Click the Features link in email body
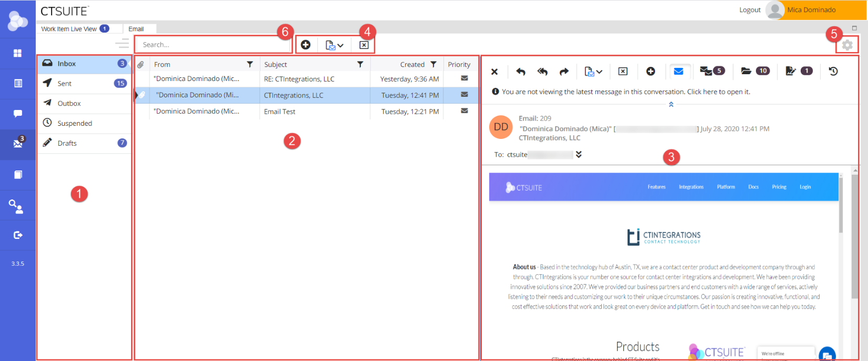Screen dimensions: 868x361 point(657,187)
